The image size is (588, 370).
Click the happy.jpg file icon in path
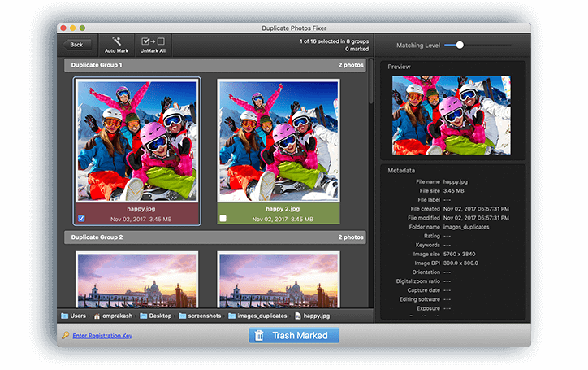(x=298, y=316)
